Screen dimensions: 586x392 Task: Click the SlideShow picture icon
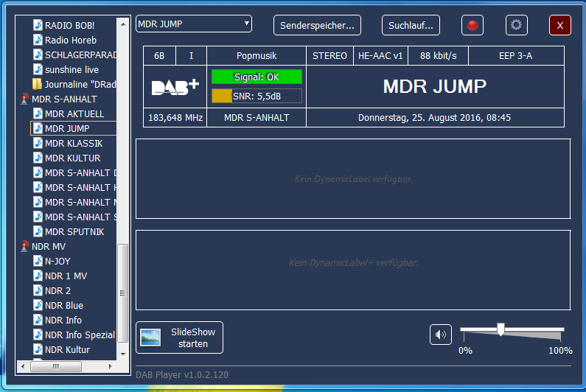point(150,337)
